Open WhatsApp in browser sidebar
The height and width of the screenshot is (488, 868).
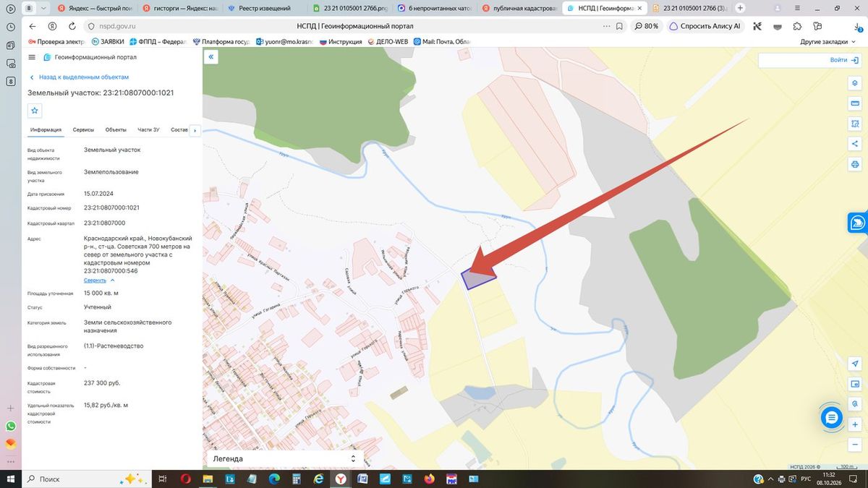coord(10,426)
